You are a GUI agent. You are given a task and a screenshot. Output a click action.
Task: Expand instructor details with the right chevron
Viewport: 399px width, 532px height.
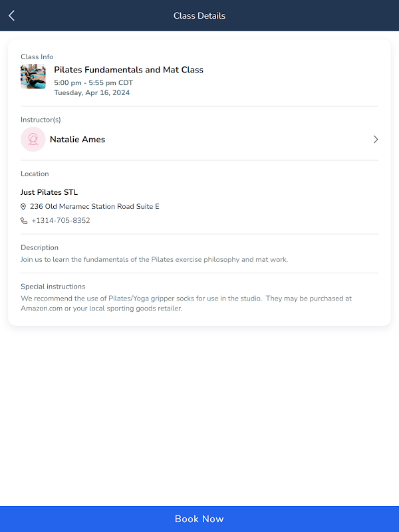(x=375, y=140)
